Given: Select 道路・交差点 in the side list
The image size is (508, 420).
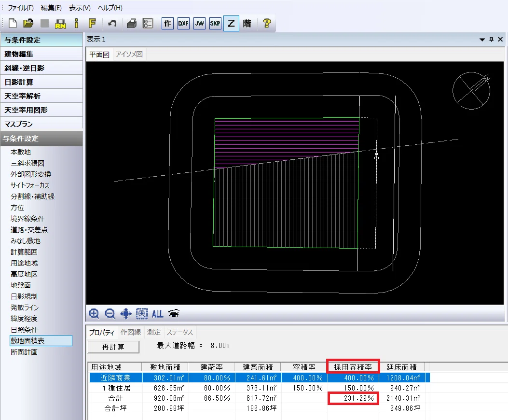Looking at the screenshot, I should pos(29,230).
